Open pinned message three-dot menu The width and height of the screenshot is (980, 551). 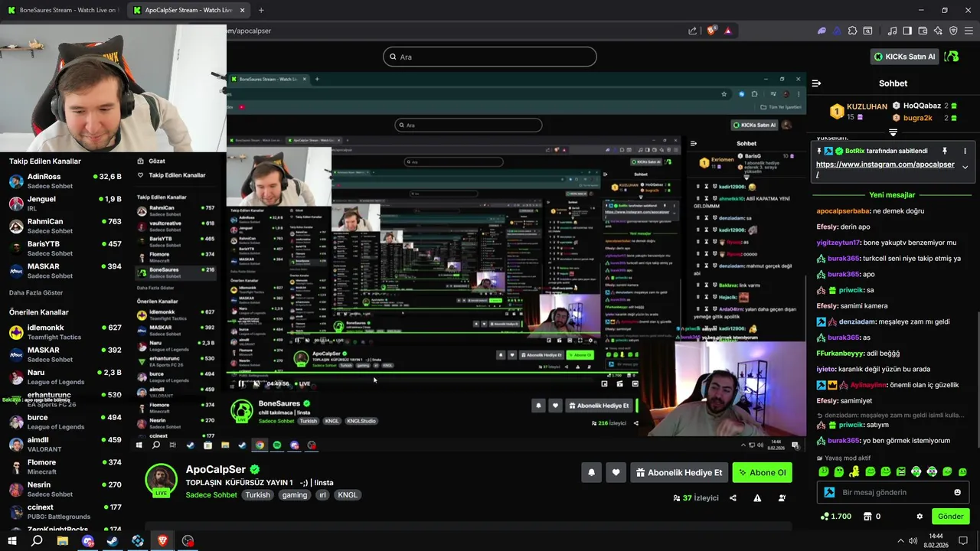coord(965,151)
